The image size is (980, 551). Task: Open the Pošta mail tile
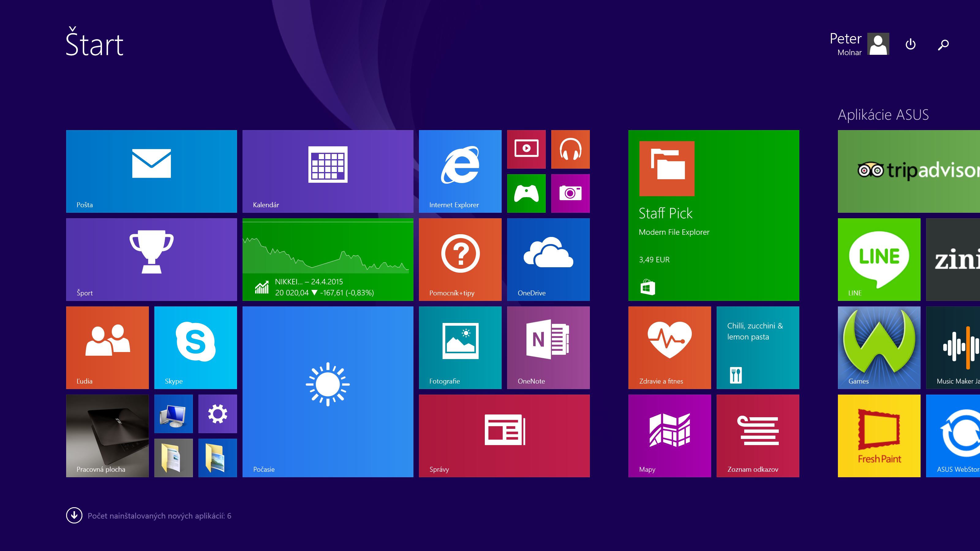pyautogui.click(x=151, y=171)
